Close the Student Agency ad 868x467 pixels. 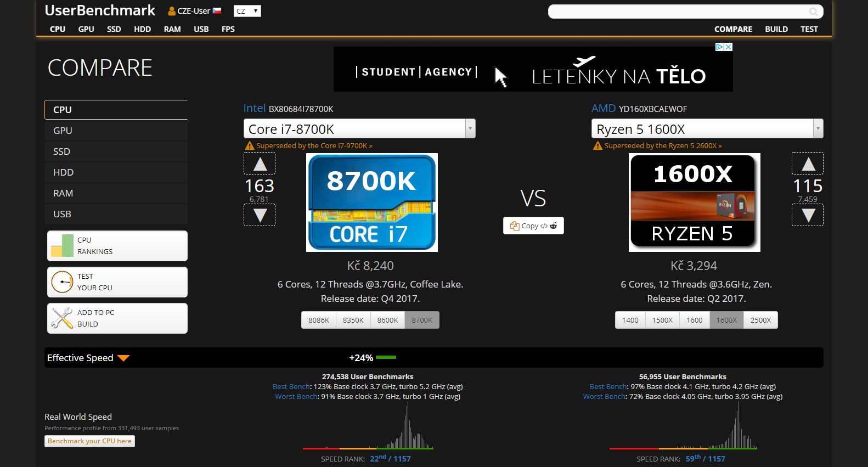click(729, 47)
